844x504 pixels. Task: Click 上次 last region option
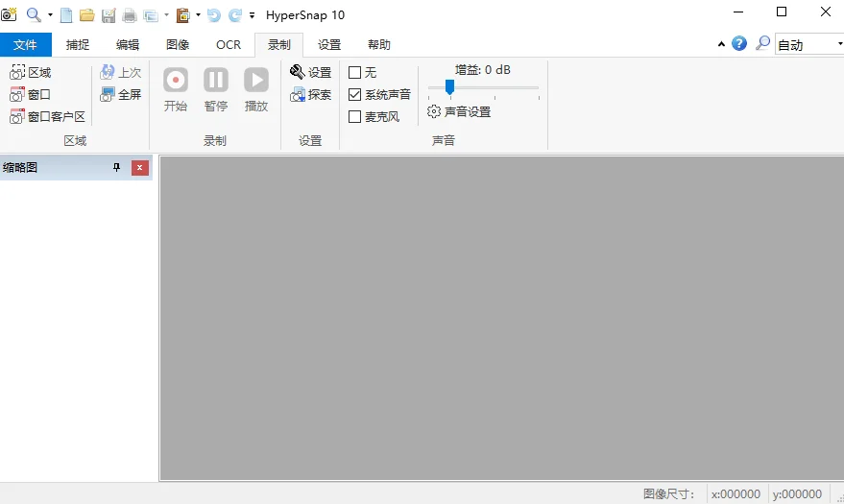(x=121, y=72)
